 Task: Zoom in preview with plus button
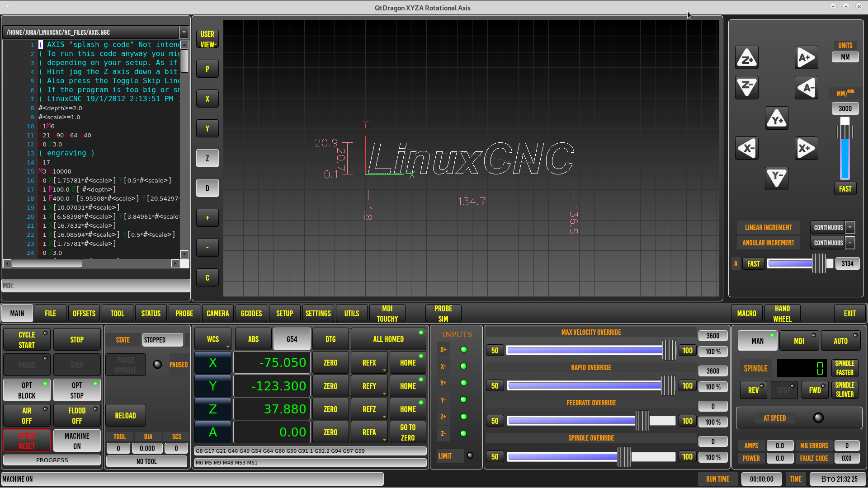pyautogui.click(x=208, y=218)
